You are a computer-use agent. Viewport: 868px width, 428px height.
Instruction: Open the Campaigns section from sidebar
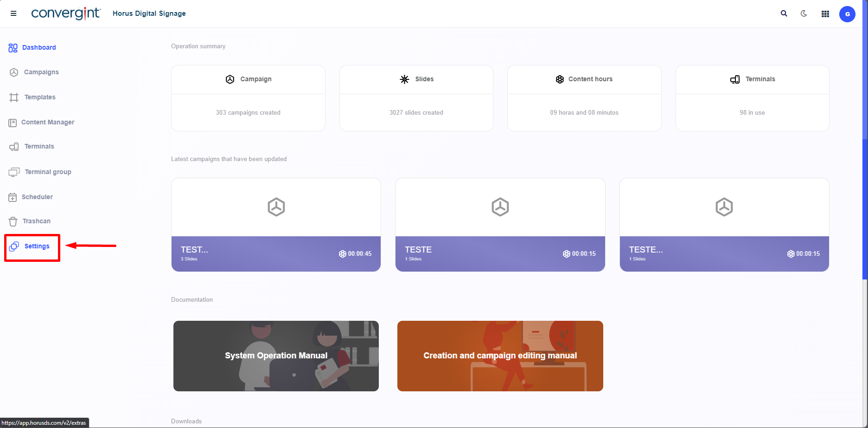pyautogui.click(x=40, y=72)
